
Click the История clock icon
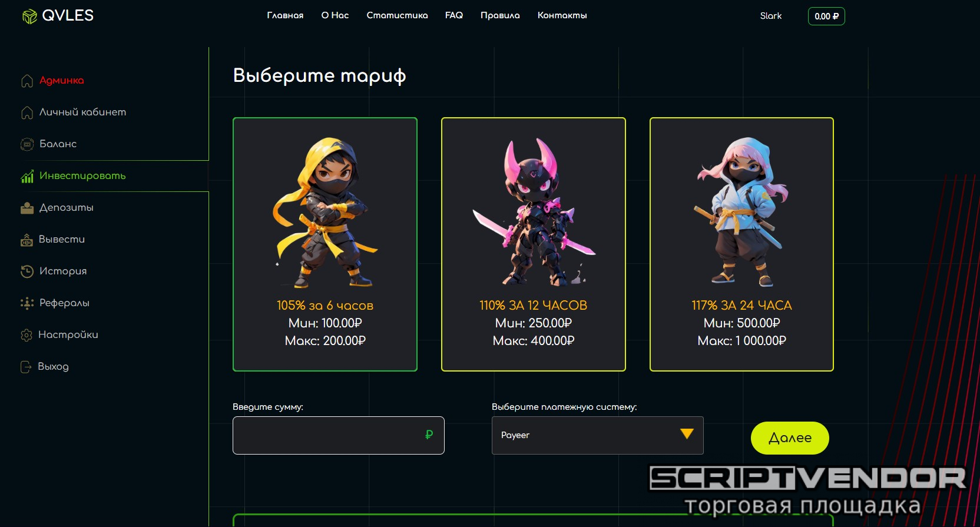[27, 271]
